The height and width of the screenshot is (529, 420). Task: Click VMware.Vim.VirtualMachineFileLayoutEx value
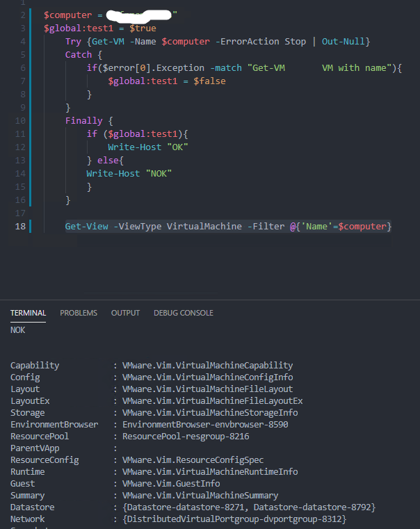click(x=213, y=401)
